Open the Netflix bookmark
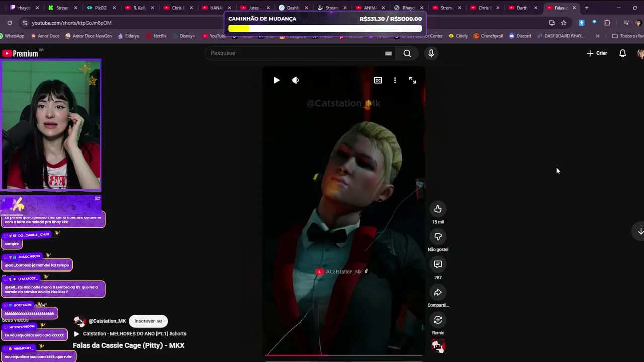Viewport: 644px width, 362px height. (156, 36)
